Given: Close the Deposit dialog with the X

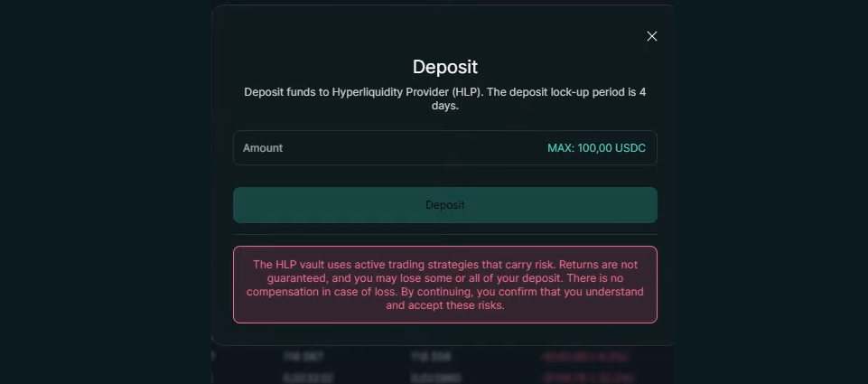Looking at the screenshot, I should pos(652,36).
